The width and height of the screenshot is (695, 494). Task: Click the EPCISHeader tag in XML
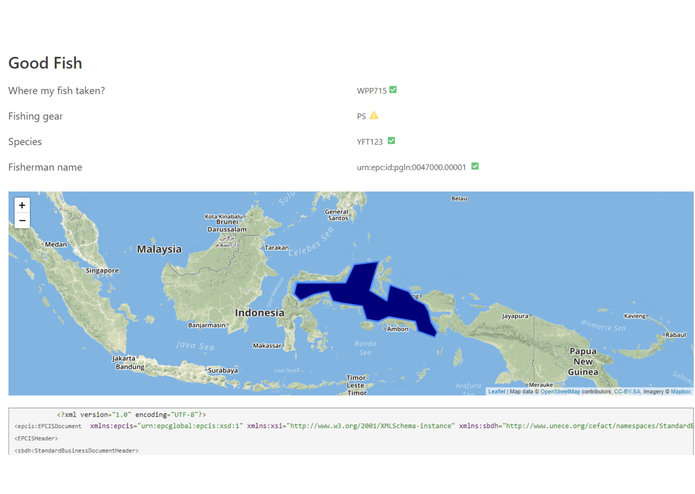pyautogui.click(x=36, y=439)
